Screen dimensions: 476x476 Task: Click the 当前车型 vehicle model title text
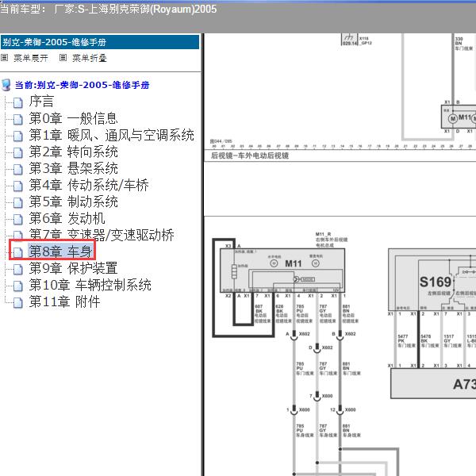pos(109,9)
